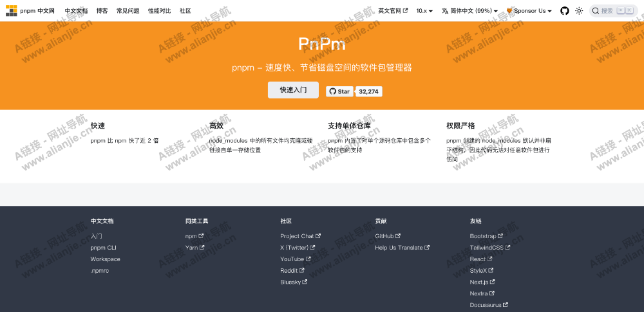Screen dimensions: 644x312
Task: Click the search magnifier icon
Action: click(596, 11)
